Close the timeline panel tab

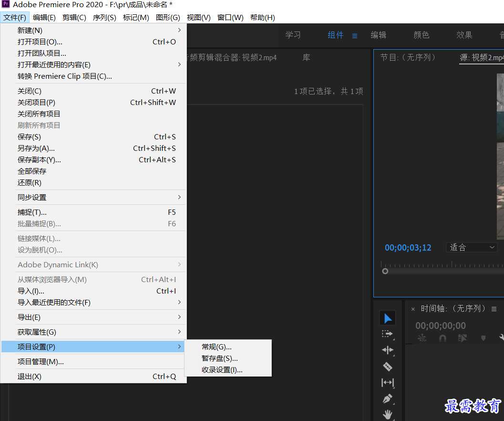(x=413, y=309)
